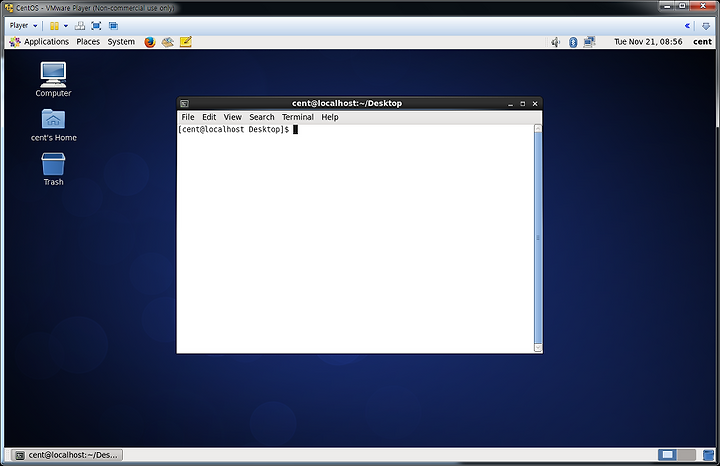Click the terminal scrollbar up arrow

(x=538, y=129)
